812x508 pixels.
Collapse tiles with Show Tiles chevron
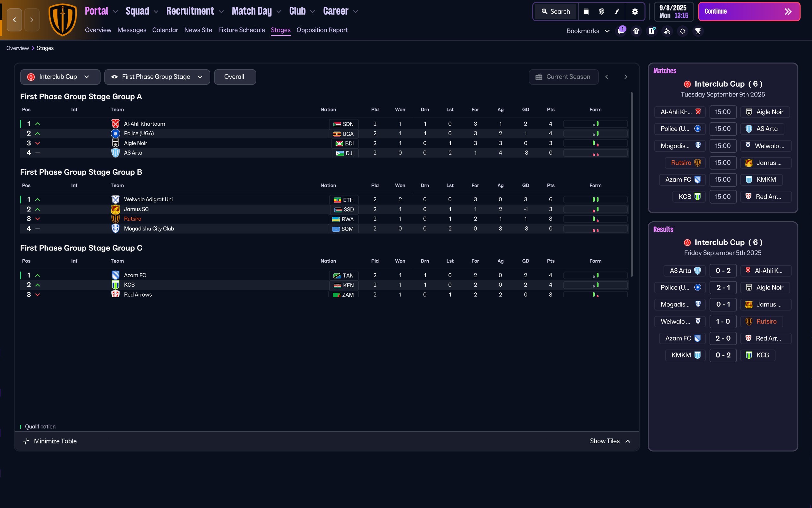[x=627, y=441]
